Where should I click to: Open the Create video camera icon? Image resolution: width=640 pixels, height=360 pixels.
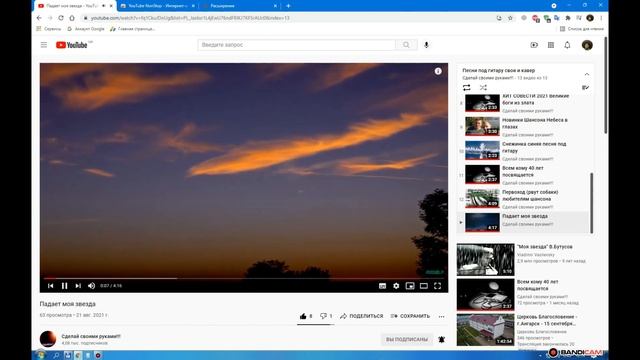click(x=534, y=45)
